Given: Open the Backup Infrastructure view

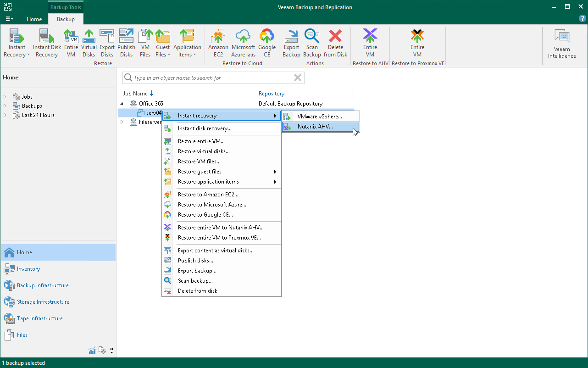Looking at the screenshot, I should (42, 285).
